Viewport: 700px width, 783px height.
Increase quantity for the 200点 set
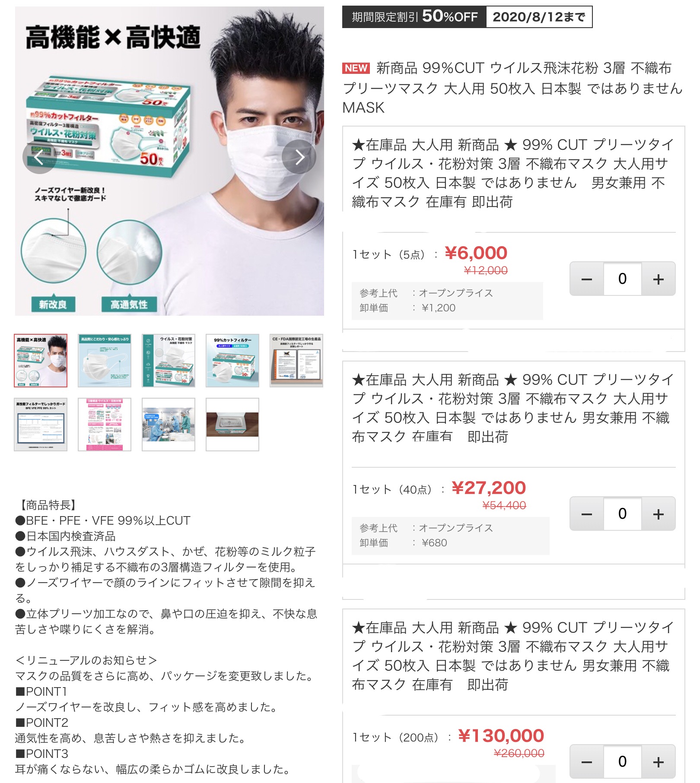[659, 762]
